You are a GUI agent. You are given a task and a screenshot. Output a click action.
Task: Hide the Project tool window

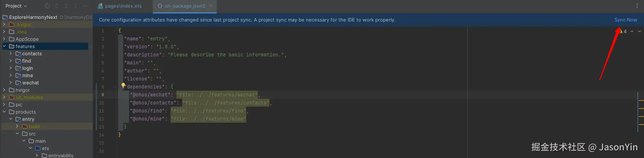pos(85,6)
